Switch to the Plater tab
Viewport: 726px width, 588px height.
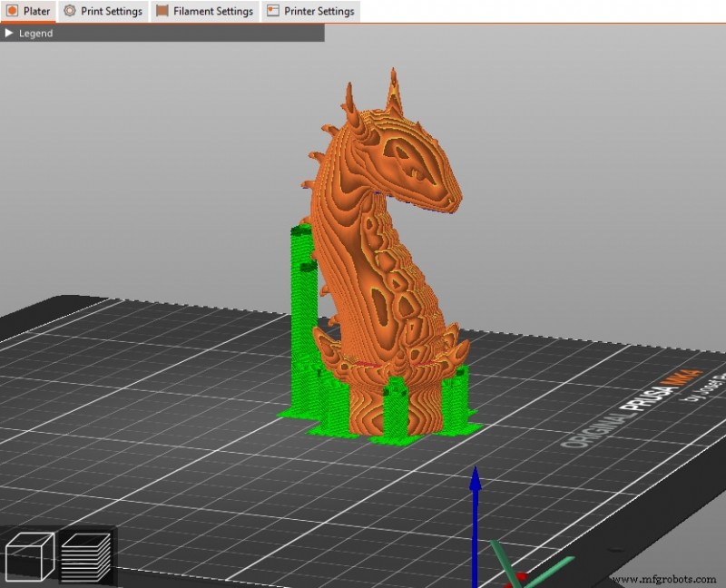[28, 11]
